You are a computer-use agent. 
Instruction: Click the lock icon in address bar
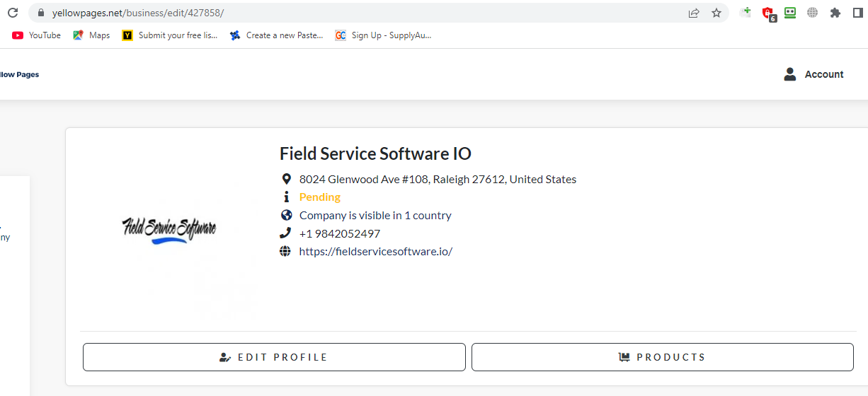coord(40,13)
